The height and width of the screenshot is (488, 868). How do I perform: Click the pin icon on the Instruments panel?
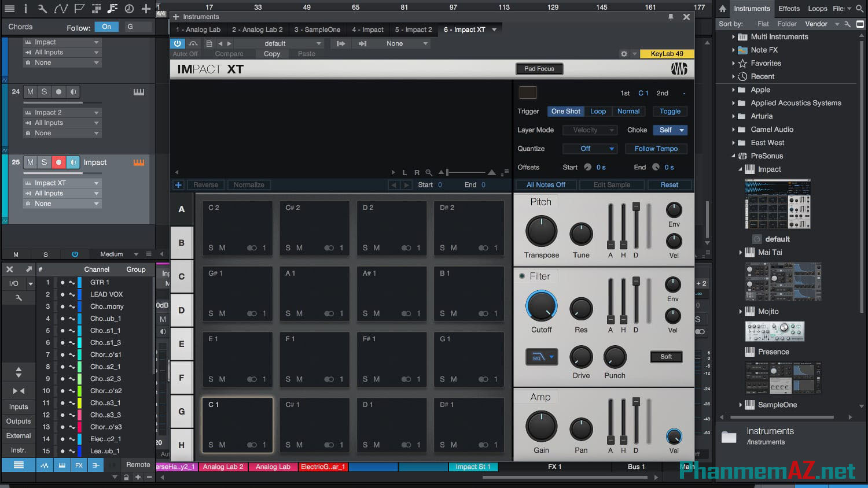[671, 17]
